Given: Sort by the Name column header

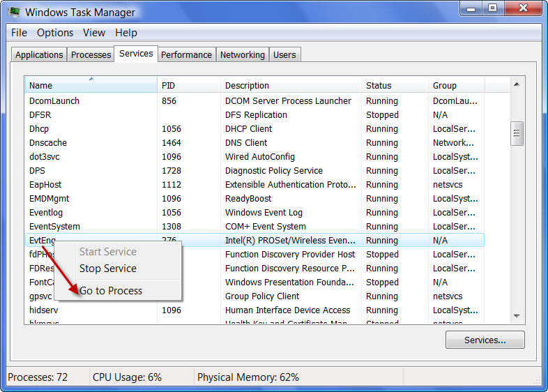Looking at the screenshot, I should (x=91, y=85).
